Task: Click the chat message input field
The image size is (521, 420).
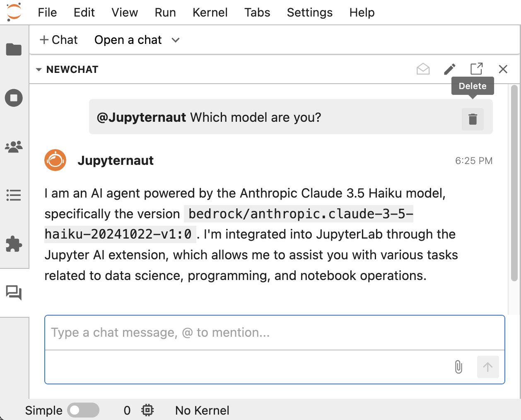Action: click(x=275, y=333)
